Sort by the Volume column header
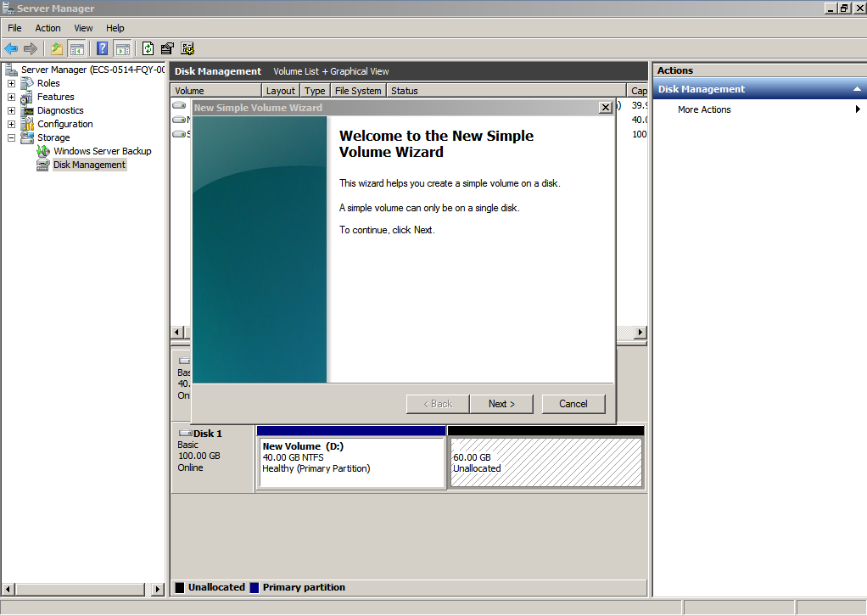Viewport: 867px width, 616px height. (215, 91)
